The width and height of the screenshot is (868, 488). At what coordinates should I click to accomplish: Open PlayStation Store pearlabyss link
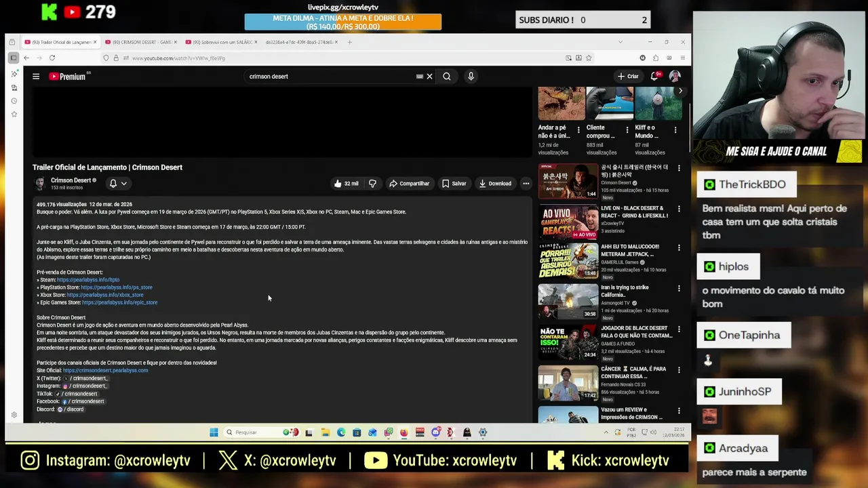pyautogui.click(x=117, y=287)
